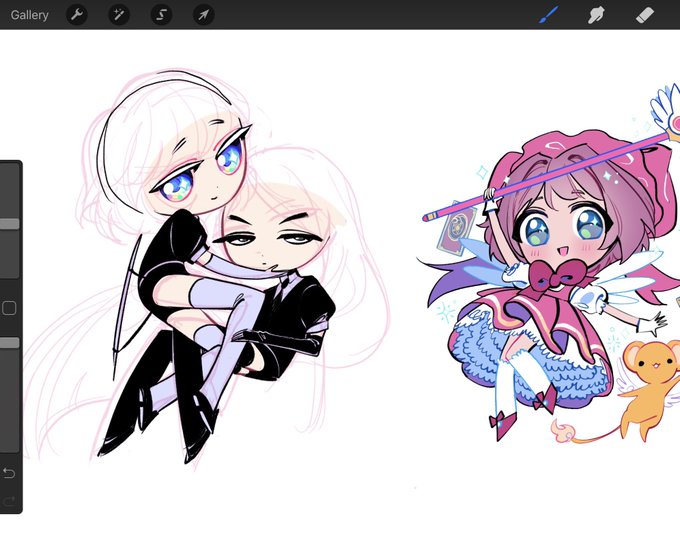Activate the Transform arrow tool
680x547 pixels.
point(203,15)
